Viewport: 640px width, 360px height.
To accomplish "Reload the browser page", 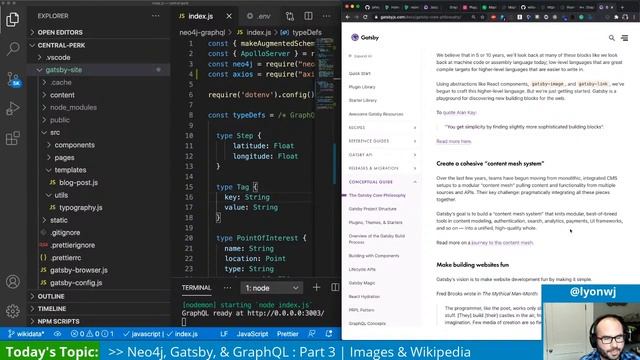I will tap(365, 17).
